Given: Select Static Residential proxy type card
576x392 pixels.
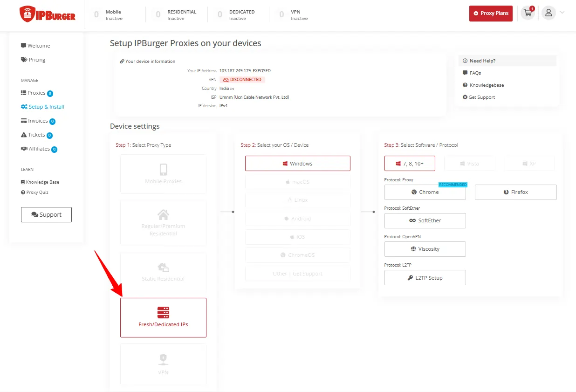Looking at the screenshot, I should (163, 272).
